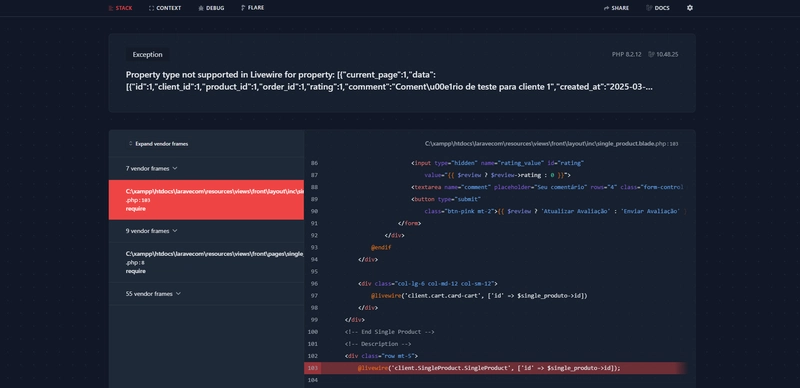Click the End Single Product comment line
The width and height of the screenshot is (800, 388).
[389, 332]
